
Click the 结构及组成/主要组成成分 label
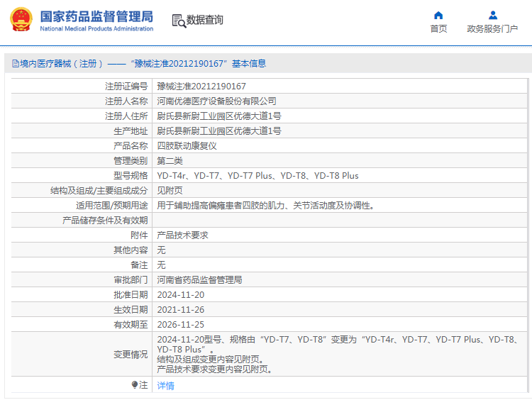[x=99, y=191]
